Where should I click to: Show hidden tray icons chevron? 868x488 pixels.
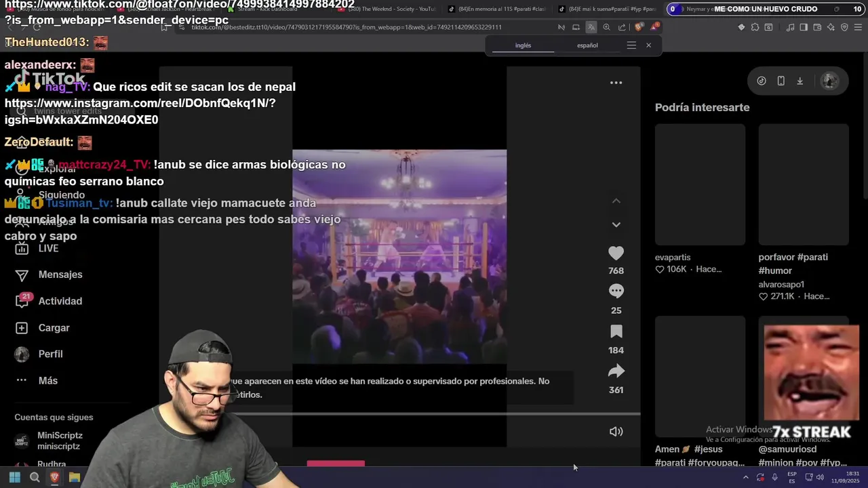tap(745, 477)
